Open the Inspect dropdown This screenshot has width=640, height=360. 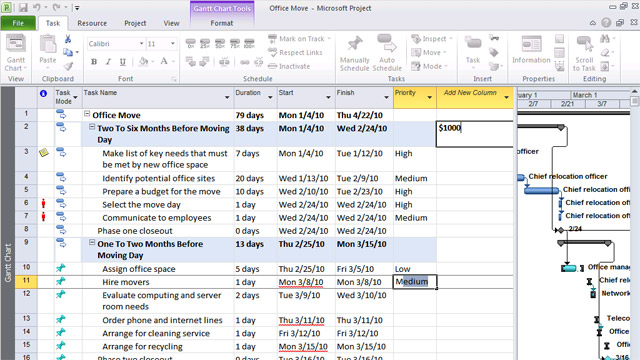point(432,39)
